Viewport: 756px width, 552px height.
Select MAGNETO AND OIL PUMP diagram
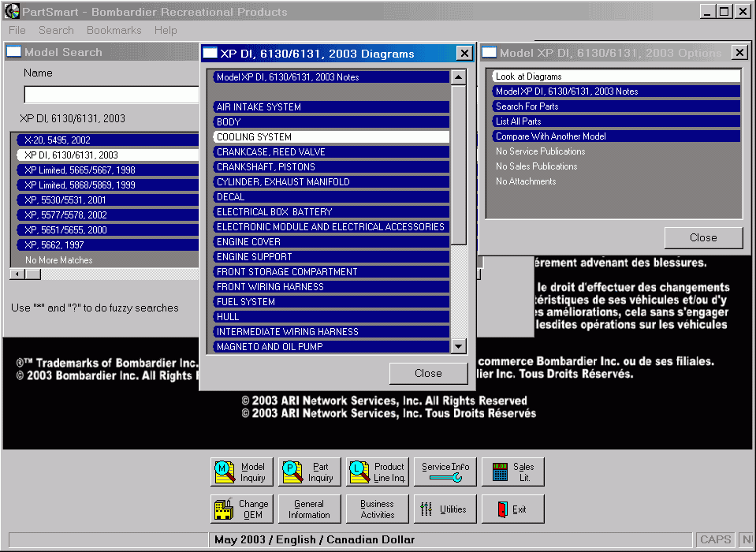coord(331,346)
